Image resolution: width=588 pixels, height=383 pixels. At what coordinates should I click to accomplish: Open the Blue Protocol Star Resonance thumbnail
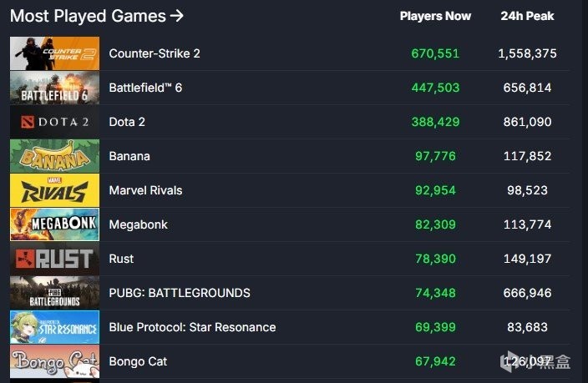coord(54,327)
